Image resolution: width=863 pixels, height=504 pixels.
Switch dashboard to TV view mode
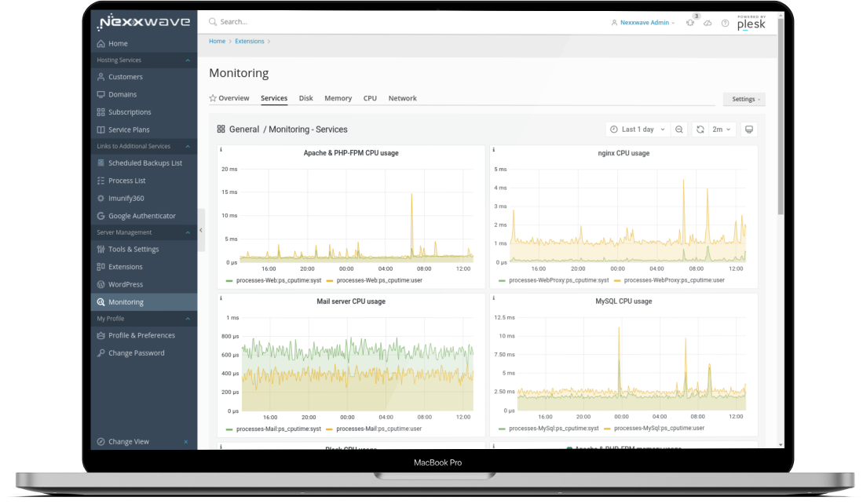click(x=749, y=130)
